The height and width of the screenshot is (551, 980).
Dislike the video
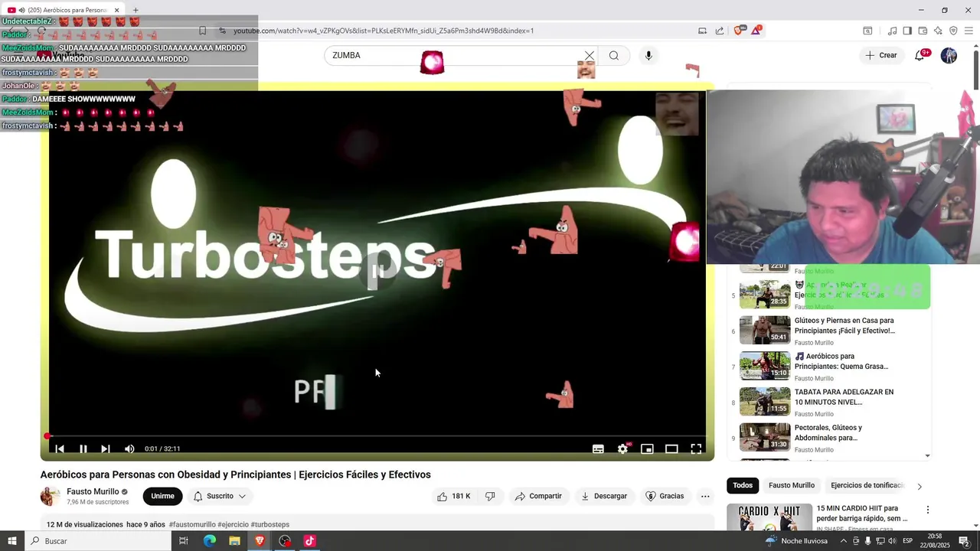(490, 496)
